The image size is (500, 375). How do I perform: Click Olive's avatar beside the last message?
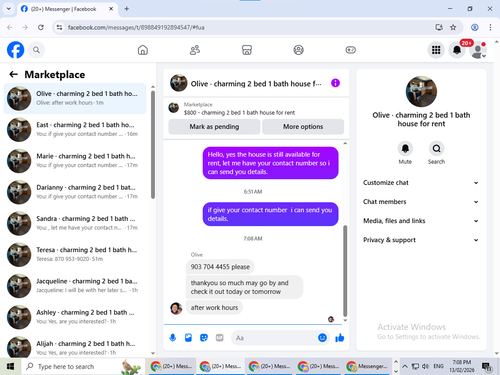(176, 308)
